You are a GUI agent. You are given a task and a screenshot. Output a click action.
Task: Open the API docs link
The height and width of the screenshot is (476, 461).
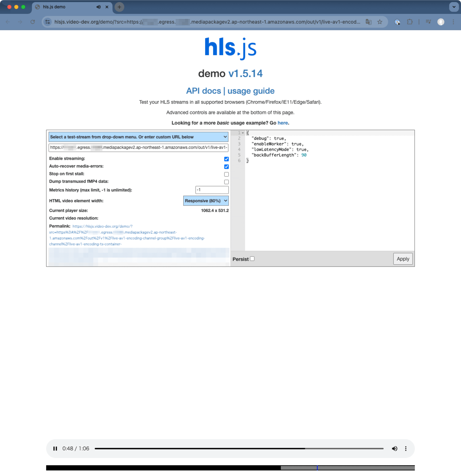203,91
